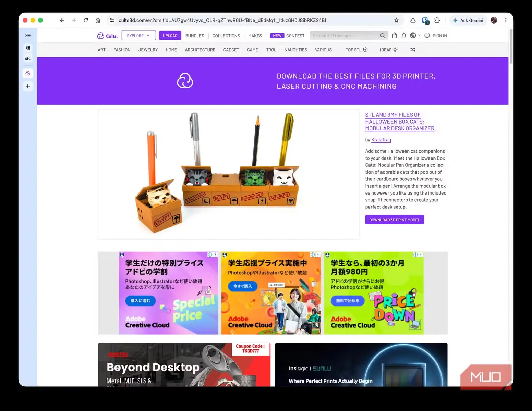The width and height of the screenshot is (532, 411).
Task: Click 購入に進む button in purple Adobe ad
Action: click(x=141, y=301)
